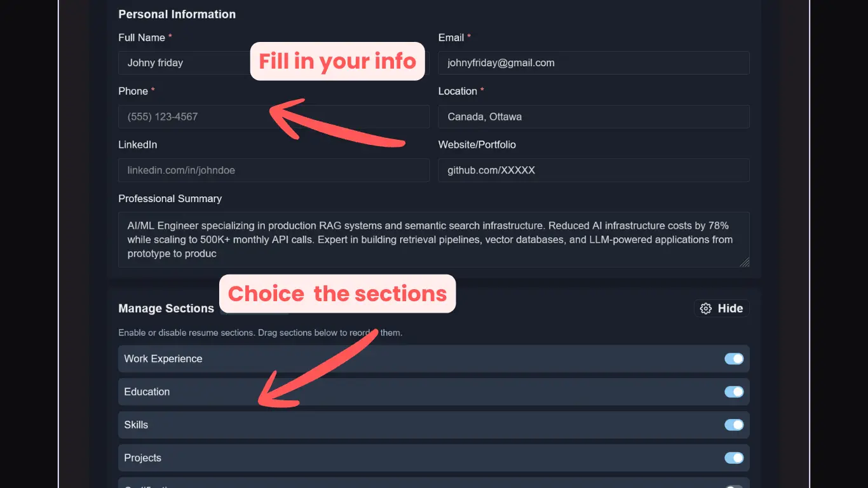Click the Projects section row label
Screen dimensions: 868x488
(x=142, y=458)
